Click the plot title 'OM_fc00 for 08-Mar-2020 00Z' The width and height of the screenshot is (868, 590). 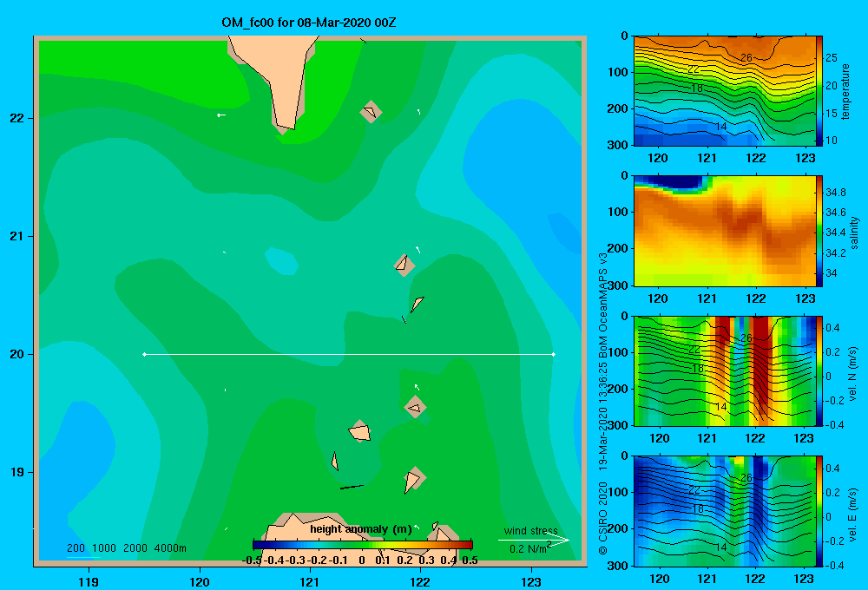click(x=309, y=23)
